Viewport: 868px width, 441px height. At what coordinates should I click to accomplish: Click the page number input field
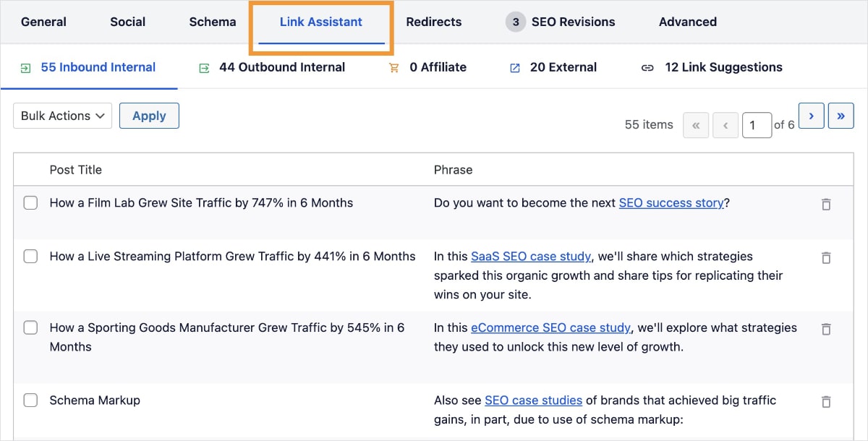pos(757,125)
